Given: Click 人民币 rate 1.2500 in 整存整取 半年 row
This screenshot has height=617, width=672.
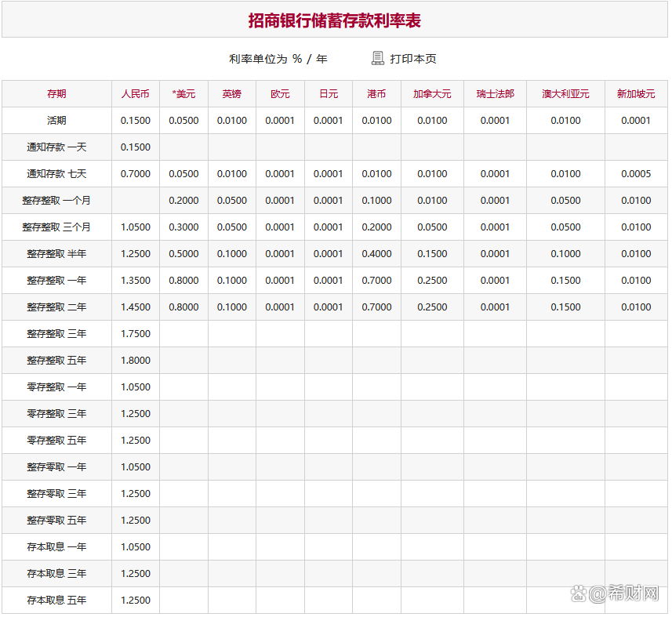Looking at the screenshot, I should (x=136, y=254).
